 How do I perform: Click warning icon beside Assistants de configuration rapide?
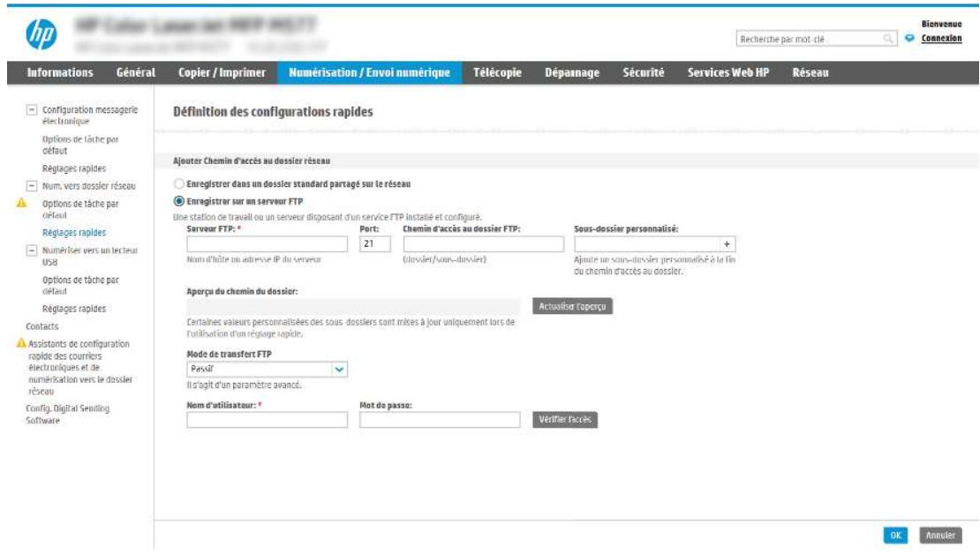tap(21, 343)
